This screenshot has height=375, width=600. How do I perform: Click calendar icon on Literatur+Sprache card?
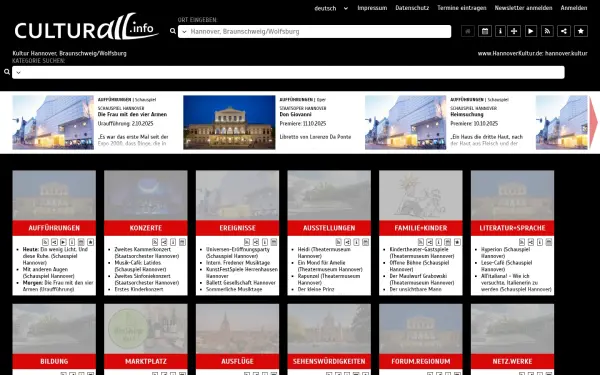coord(549,242)
